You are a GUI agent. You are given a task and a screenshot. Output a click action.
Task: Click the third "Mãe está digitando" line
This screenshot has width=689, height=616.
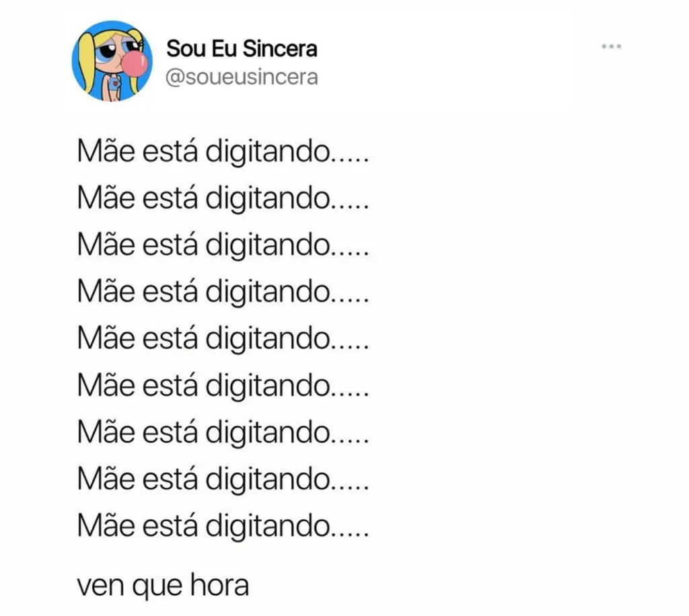223,246
